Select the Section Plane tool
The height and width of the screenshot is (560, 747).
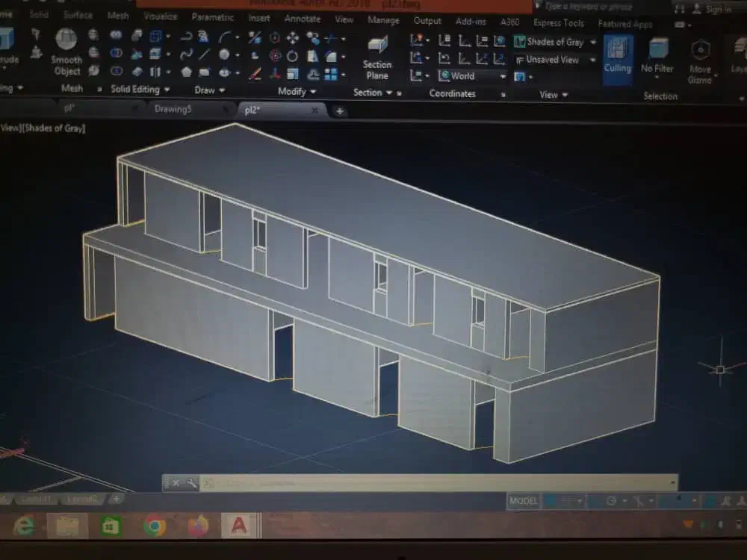tap(377, 57)
